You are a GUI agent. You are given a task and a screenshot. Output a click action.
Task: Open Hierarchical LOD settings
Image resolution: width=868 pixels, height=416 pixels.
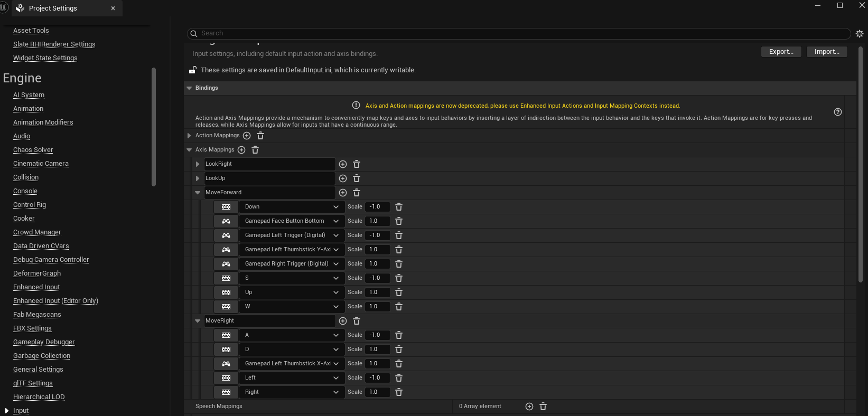pos(39,397)
